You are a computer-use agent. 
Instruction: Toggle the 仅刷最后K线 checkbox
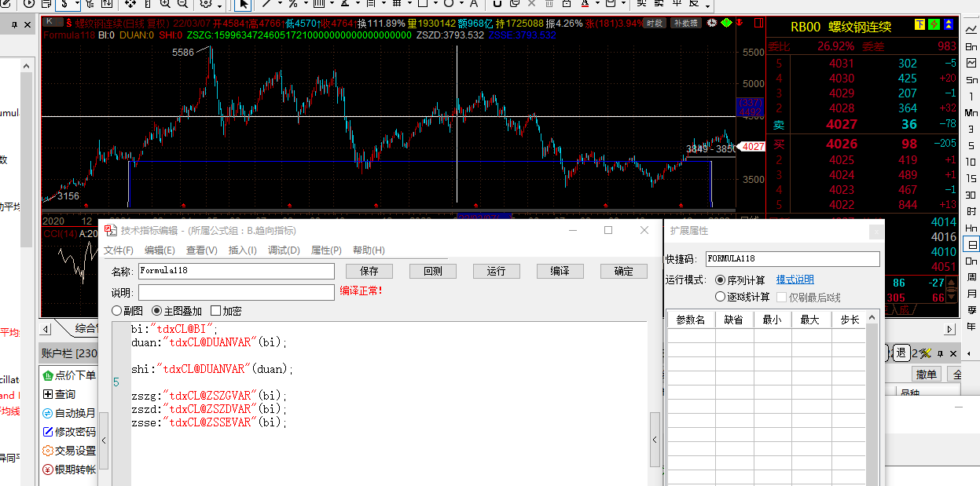(x=809, y=298)
